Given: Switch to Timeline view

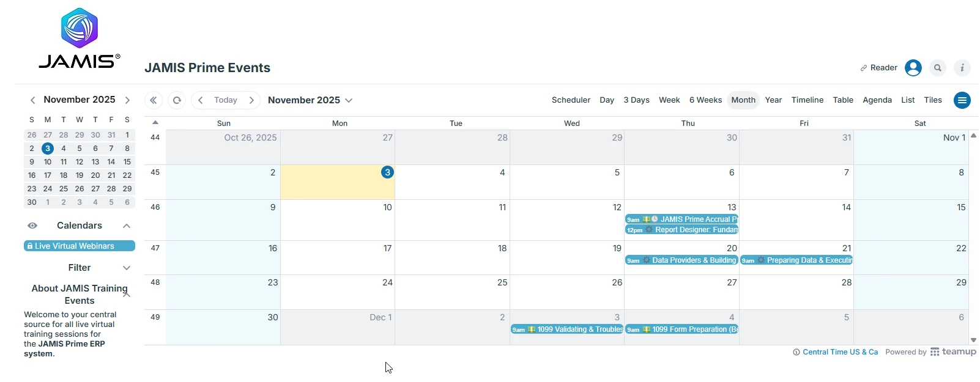Looking at the screenshot, I should point(807,100).
